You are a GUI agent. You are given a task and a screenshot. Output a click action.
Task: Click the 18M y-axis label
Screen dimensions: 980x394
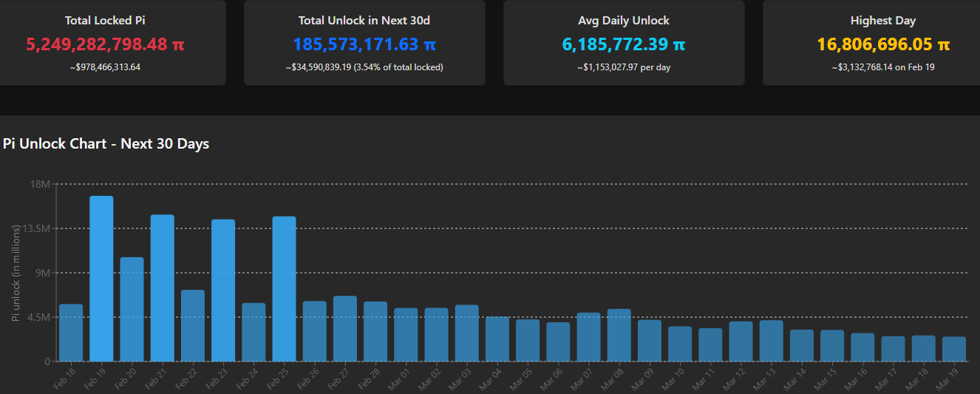(39, 184)
